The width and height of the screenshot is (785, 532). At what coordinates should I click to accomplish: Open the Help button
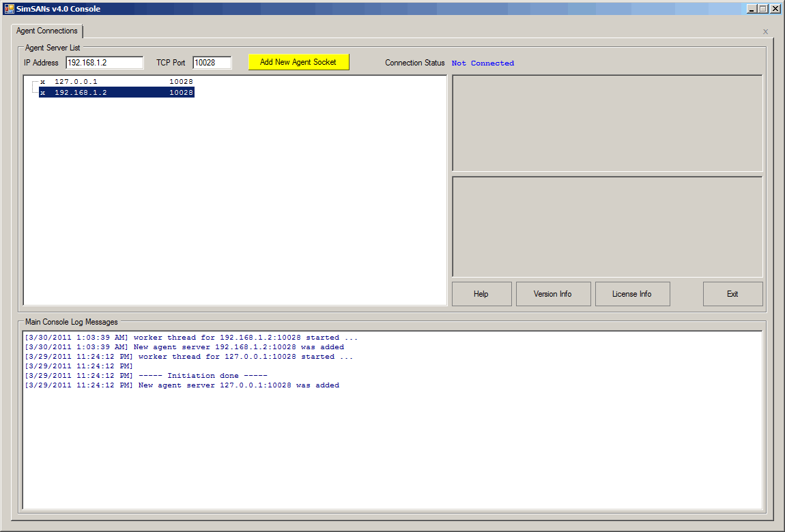481,294
